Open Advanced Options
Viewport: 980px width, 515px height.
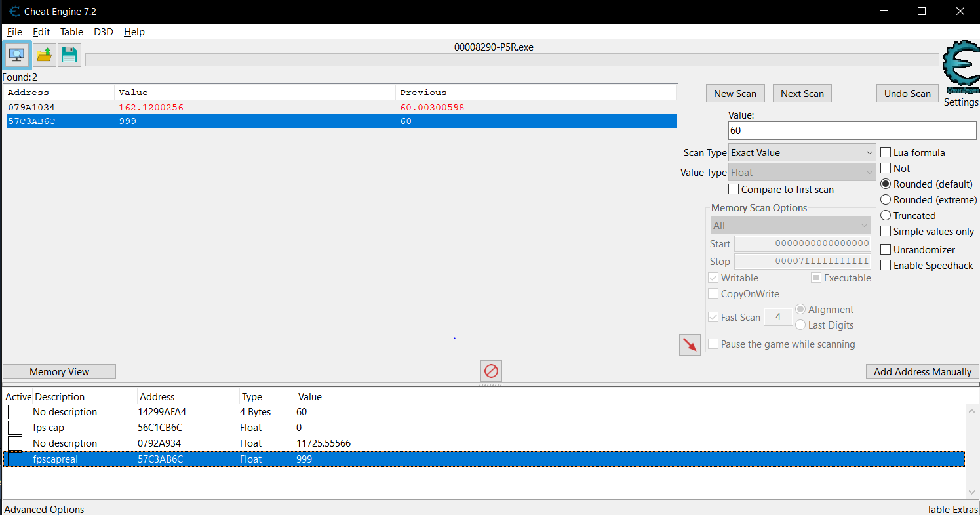tap(45, 509)
